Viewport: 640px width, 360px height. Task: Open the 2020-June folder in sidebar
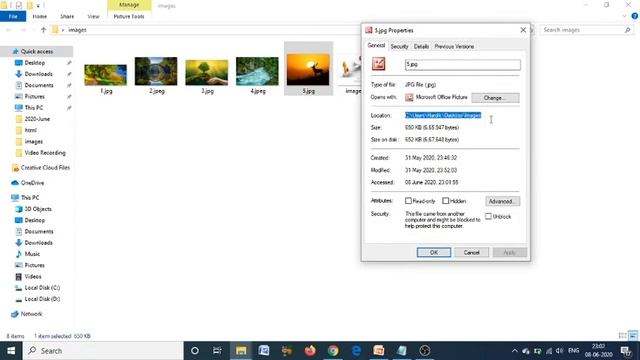37,119
